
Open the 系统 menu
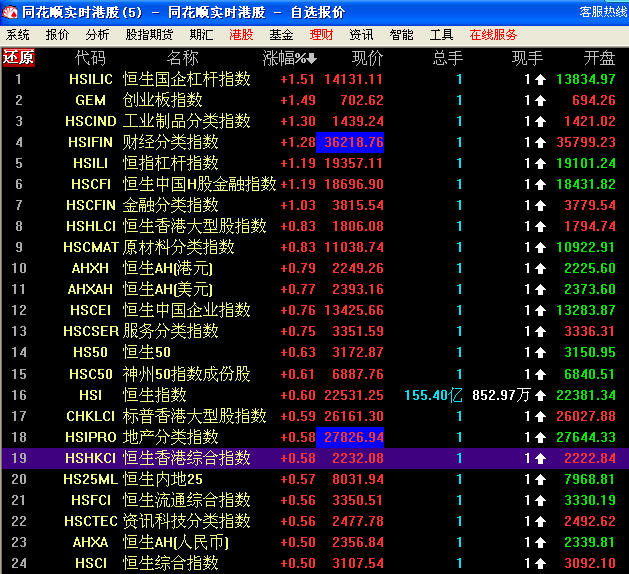click(x=18, y=34)
